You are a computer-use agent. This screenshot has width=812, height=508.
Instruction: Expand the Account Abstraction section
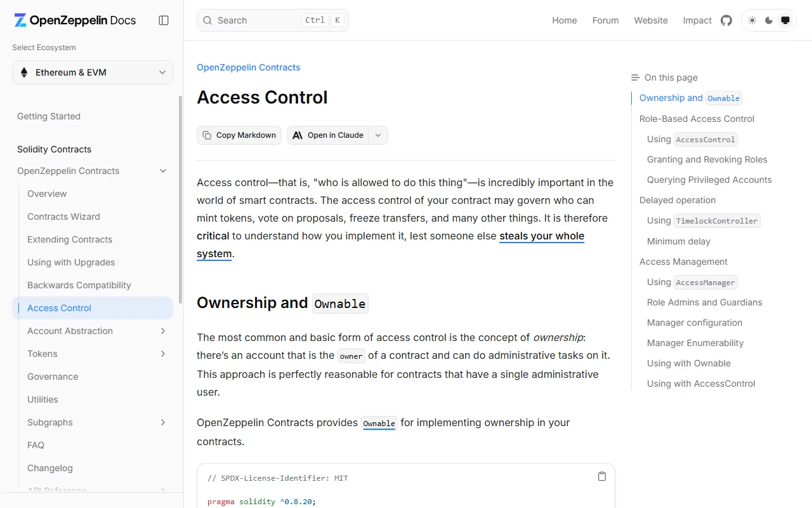[163, 331]
